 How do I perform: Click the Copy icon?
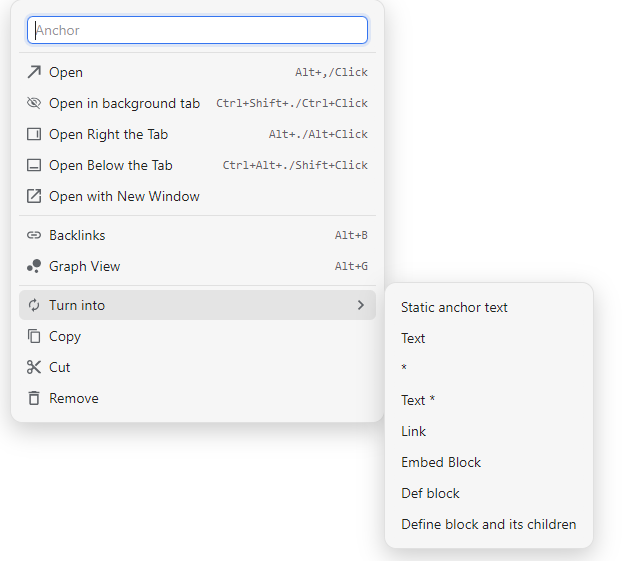(x=34, y=336)
